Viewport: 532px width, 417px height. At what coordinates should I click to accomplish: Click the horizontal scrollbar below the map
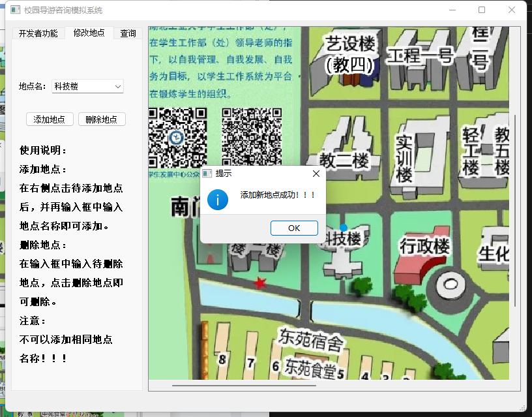point(244,386)
